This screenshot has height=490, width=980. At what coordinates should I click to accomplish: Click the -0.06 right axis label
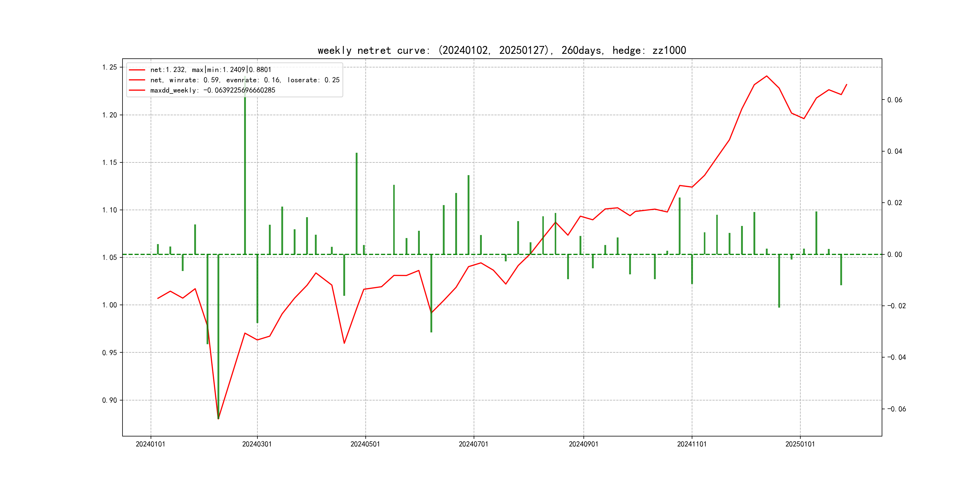coord(896,409)
